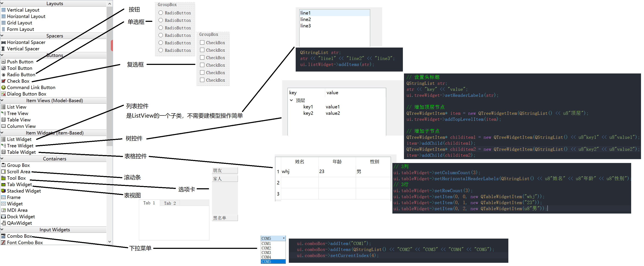Click the 性别 table column header

click(x=374, y=162)
